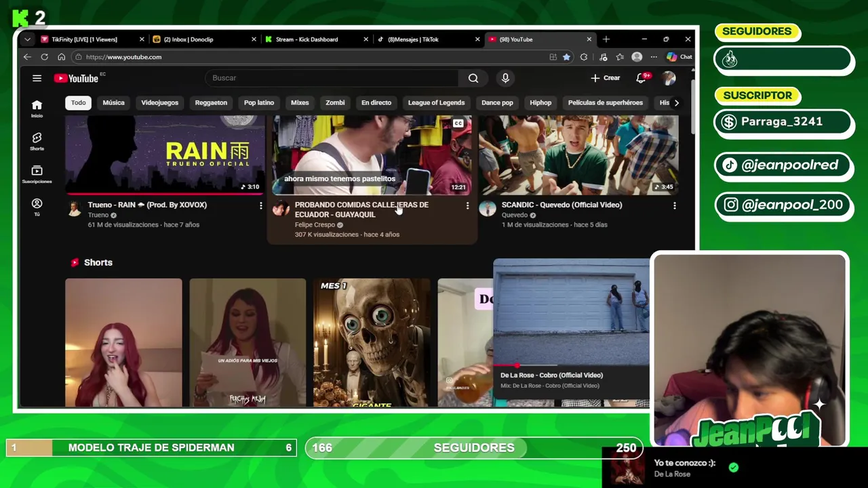868x488 pixels.
Task: Click the Crear button
Action: 605,78
